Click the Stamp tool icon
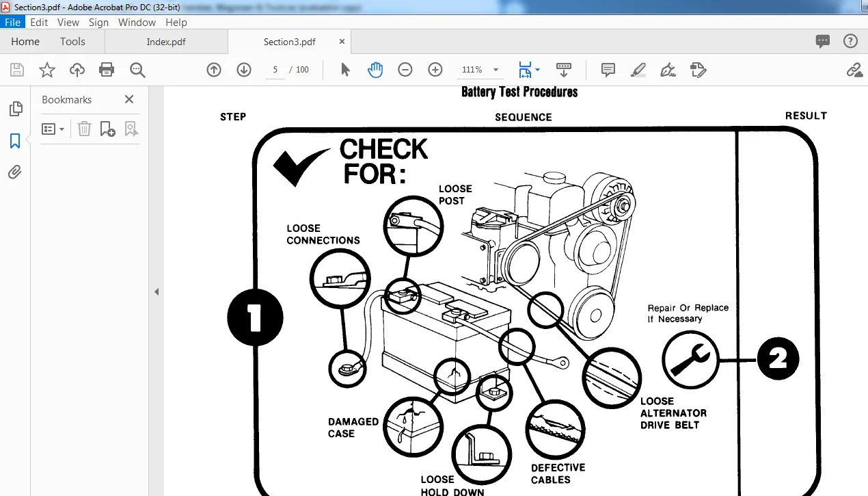The width and height of the screenshot is (868, 496). 698,70
